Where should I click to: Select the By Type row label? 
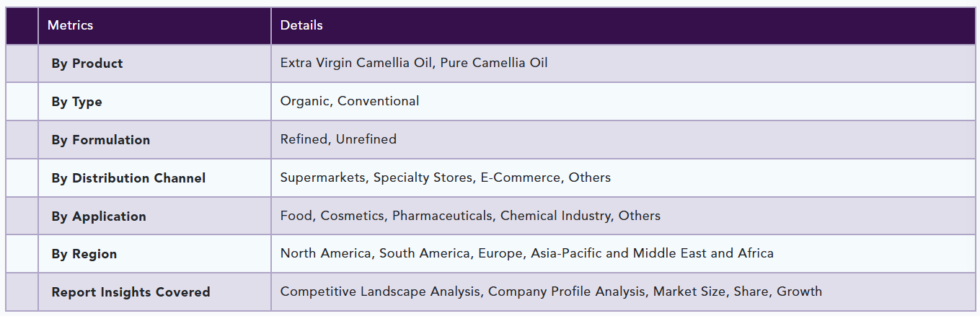pos(76,102)
